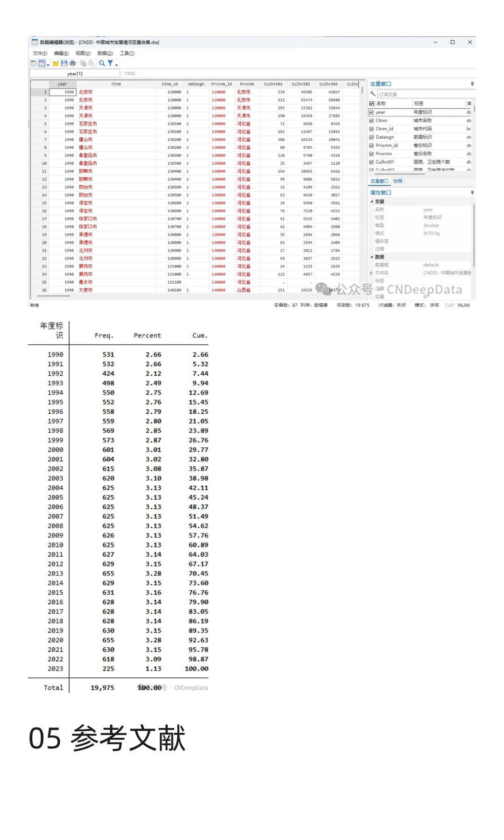Viewport: 504px width, 840px height.
Task: Open the 文件(F) menu
Action: click(40, 53)
